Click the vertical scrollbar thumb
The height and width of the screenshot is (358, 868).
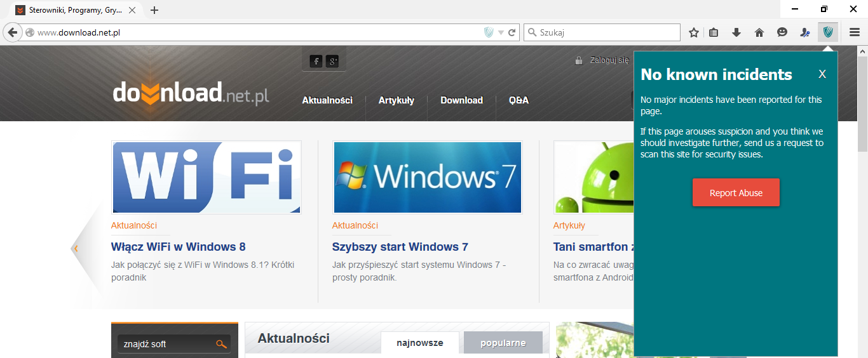(862, 104)
